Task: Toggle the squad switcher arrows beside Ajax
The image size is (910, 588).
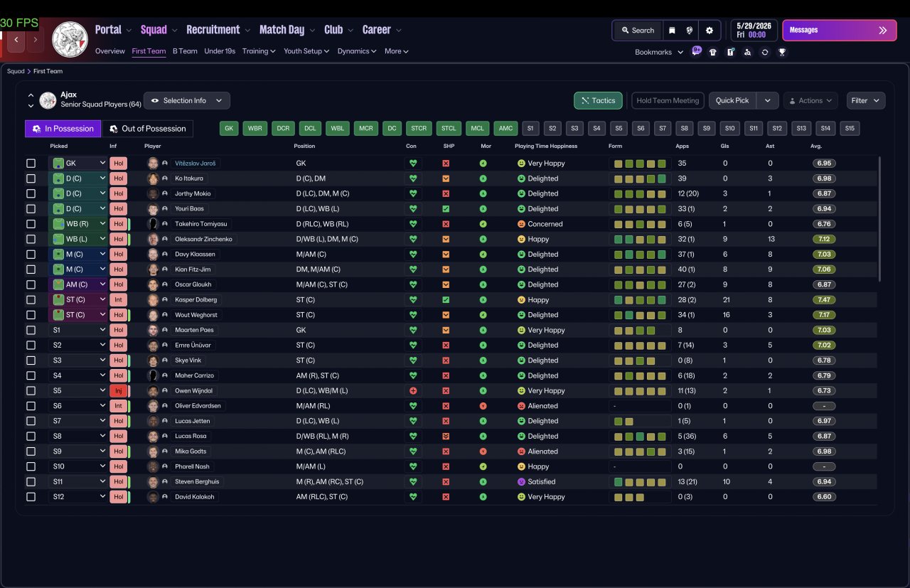Action: coord(31,100)
